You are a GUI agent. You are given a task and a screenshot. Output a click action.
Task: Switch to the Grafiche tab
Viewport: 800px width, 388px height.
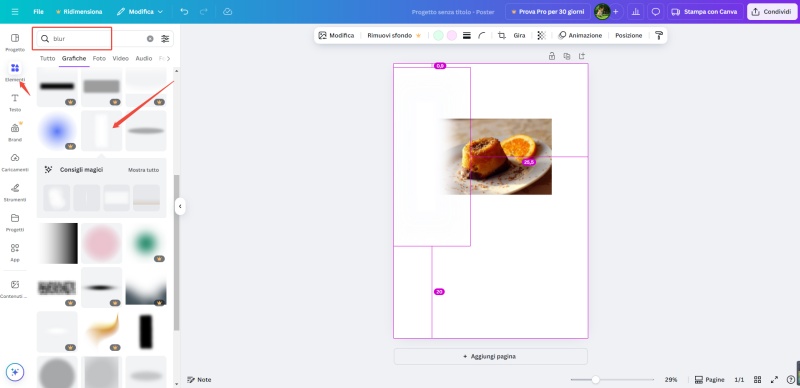click(74, 59)
